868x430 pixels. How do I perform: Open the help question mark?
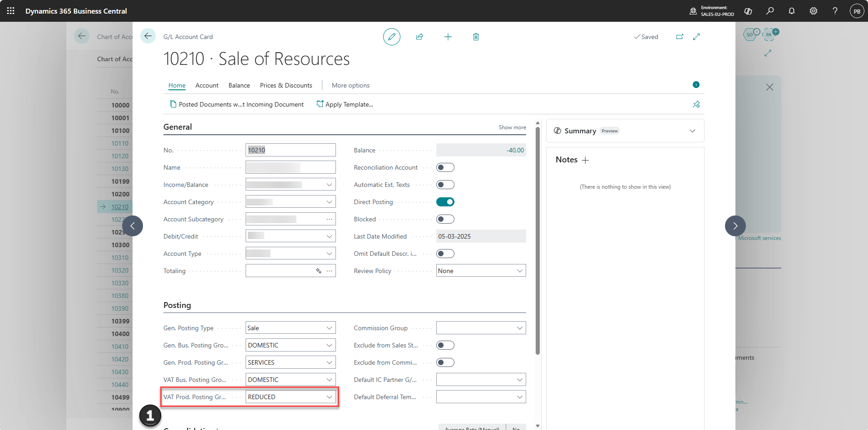click(x=835, y=11)
